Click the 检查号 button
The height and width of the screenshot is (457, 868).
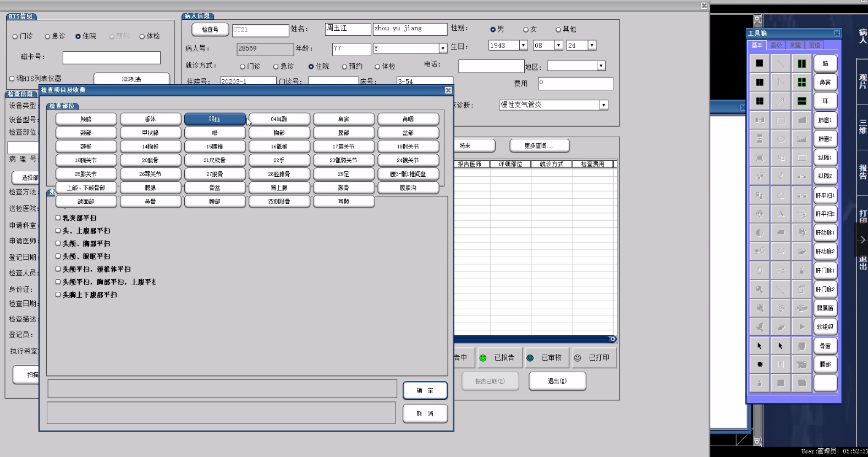pyautogui.click(x=210, y=30)
